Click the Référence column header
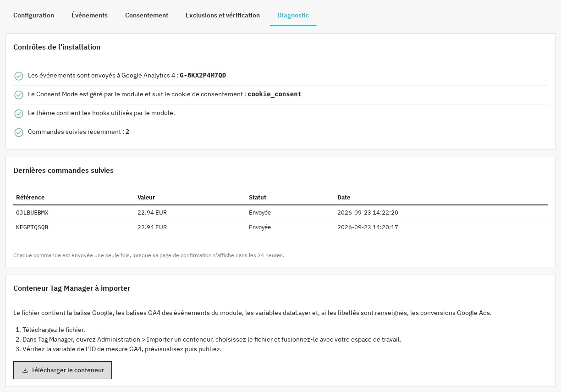 coord(30,197)
